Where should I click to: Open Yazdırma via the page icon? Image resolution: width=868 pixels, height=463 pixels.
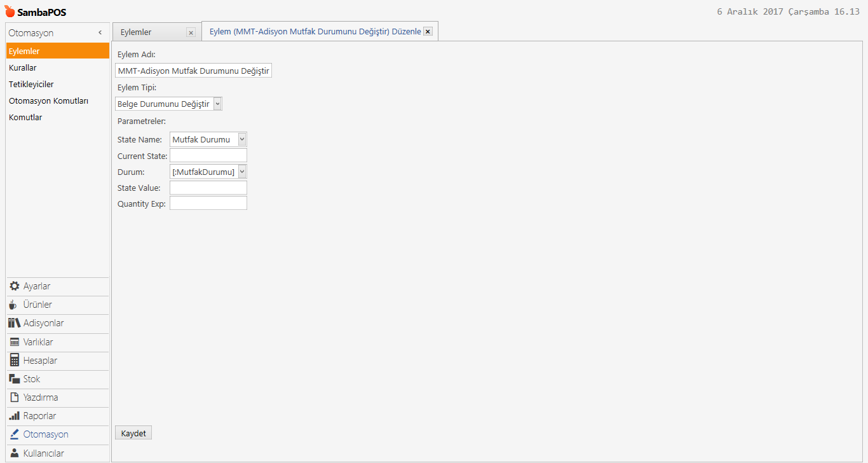15,397
